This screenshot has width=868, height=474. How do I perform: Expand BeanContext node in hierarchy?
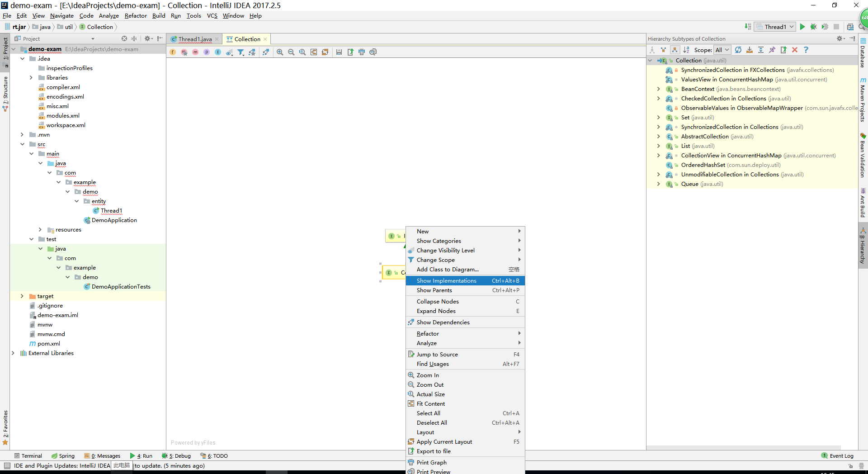(659, 89)
